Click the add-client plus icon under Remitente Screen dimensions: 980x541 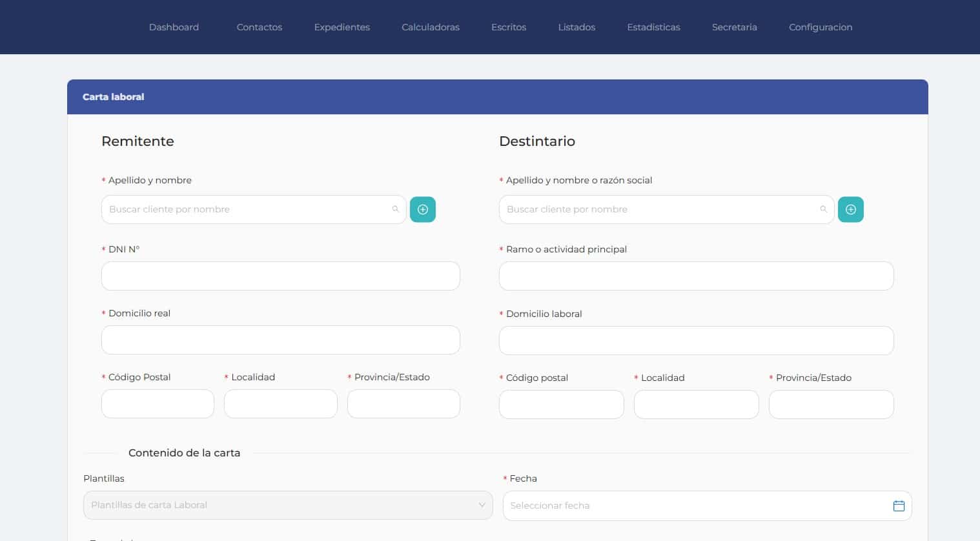tap(423, 210)
